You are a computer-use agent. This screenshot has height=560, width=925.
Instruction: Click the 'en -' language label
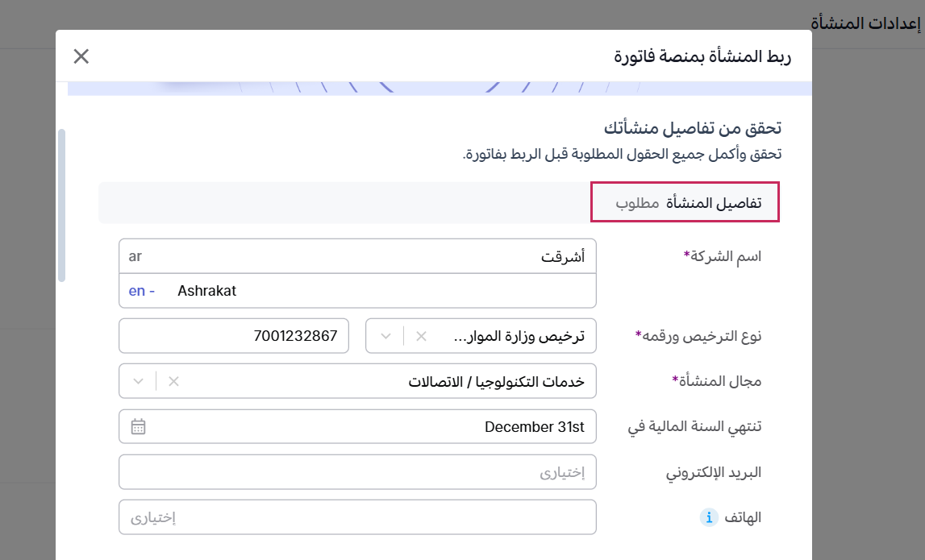[x=141, y=291]
